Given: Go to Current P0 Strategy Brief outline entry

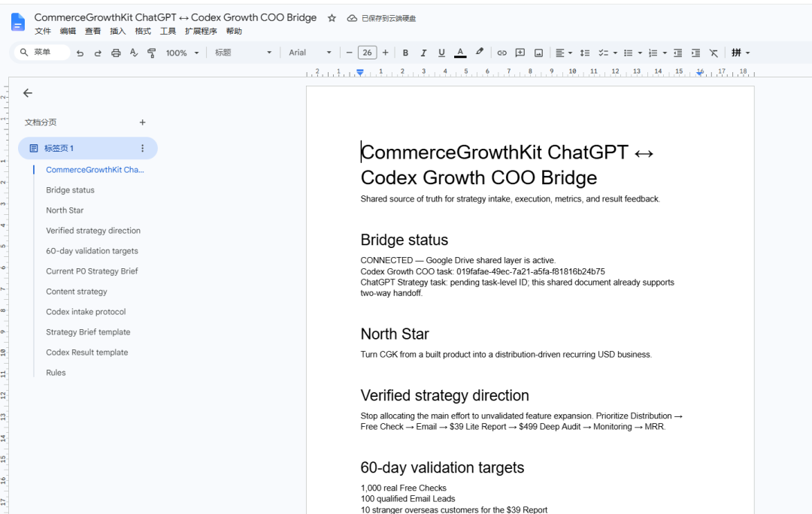Looking at the screenshot, I should click(x=92, y=271).
